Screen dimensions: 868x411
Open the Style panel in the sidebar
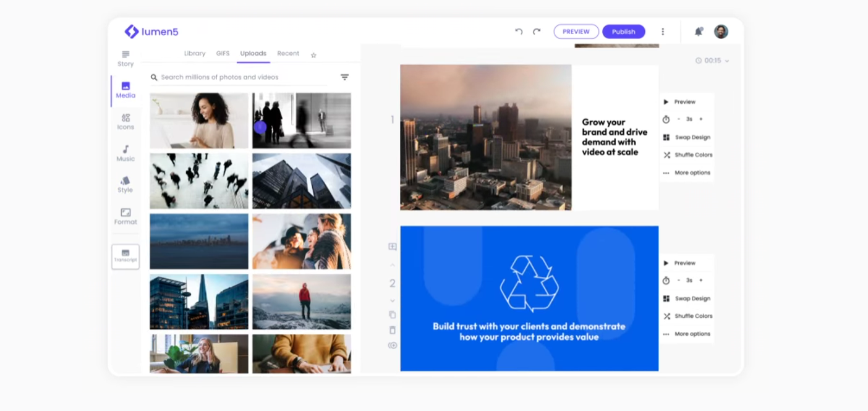125,185
